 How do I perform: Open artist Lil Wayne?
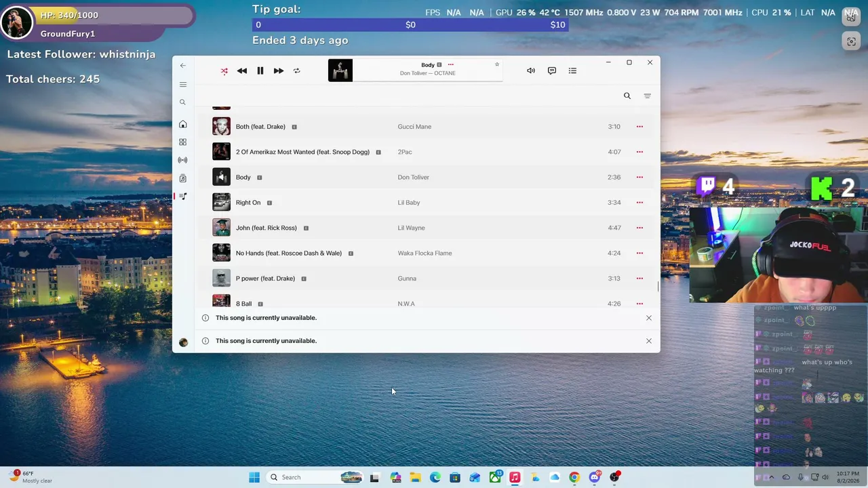click(412, 228)
